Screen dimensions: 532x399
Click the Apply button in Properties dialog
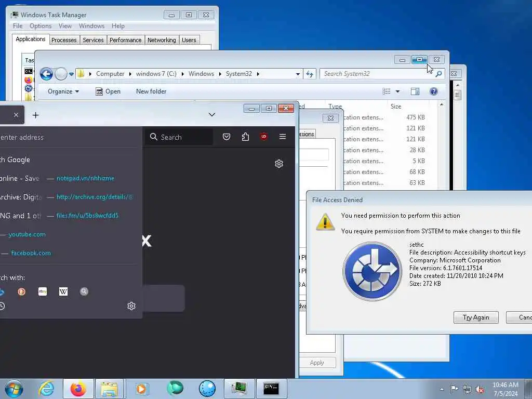point(317,363)
